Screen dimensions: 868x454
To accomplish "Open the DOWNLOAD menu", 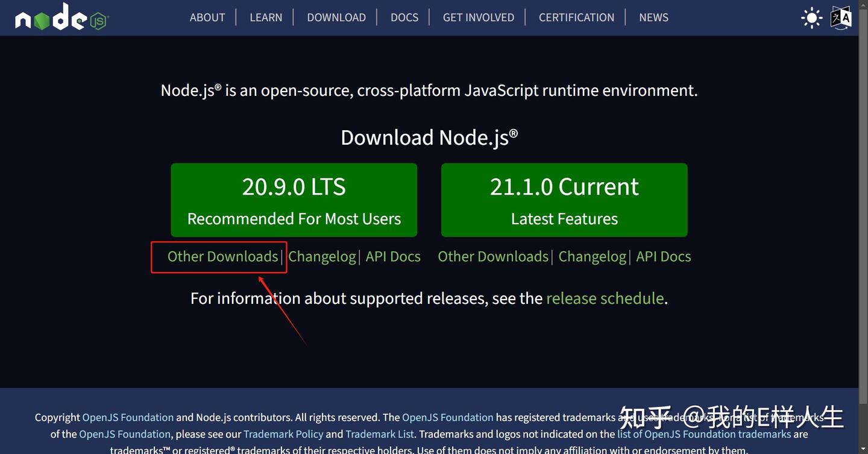I will (x=336, y=17).
